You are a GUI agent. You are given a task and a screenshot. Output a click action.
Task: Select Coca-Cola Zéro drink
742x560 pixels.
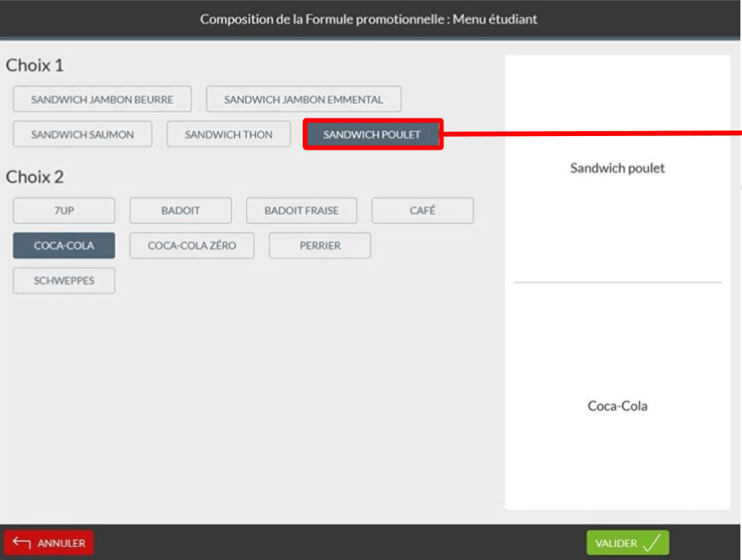click(192, 245)
